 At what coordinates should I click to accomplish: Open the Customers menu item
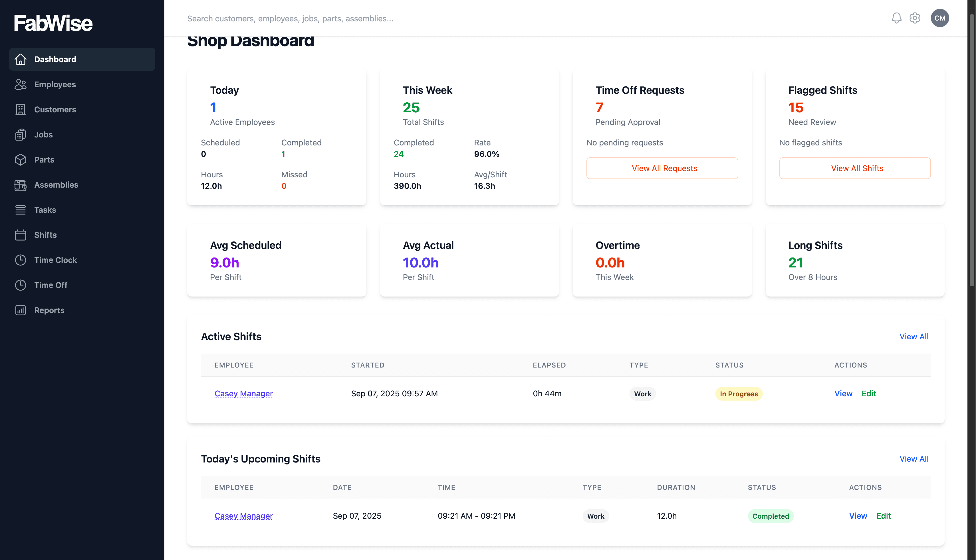[55, 109]
